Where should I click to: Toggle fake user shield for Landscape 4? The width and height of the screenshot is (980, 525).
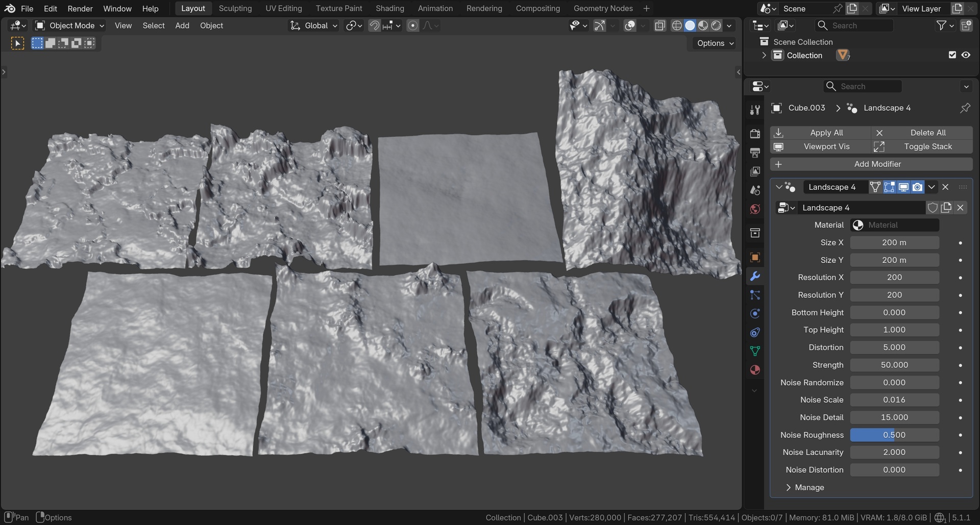coord(933,208)
